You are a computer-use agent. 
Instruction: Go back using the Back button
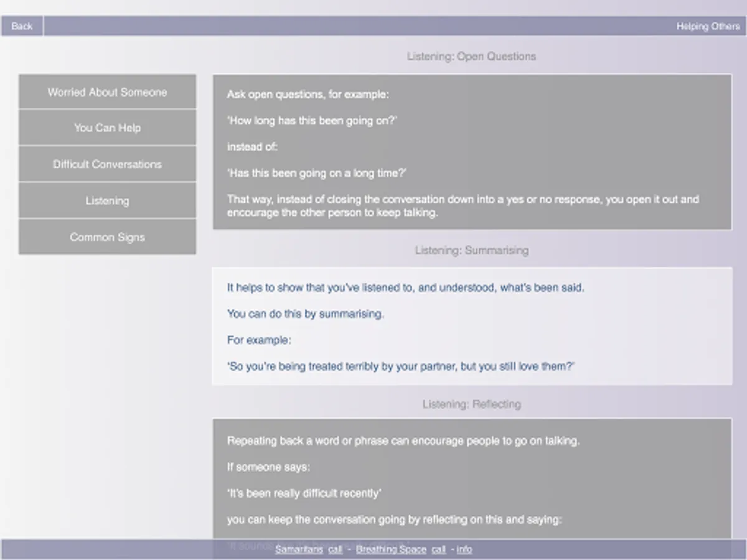[x=22, y=26]
